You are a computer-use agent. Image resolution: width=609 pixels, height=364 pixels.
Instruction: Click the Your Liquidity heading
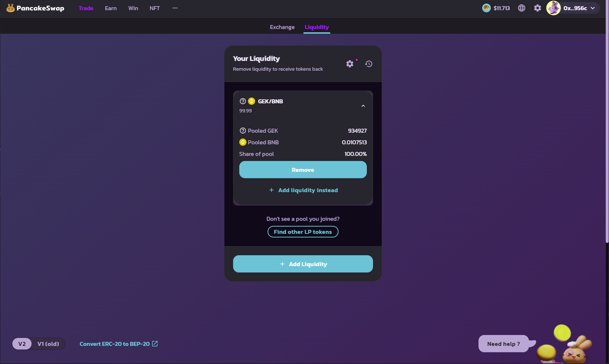click(256, 58)
